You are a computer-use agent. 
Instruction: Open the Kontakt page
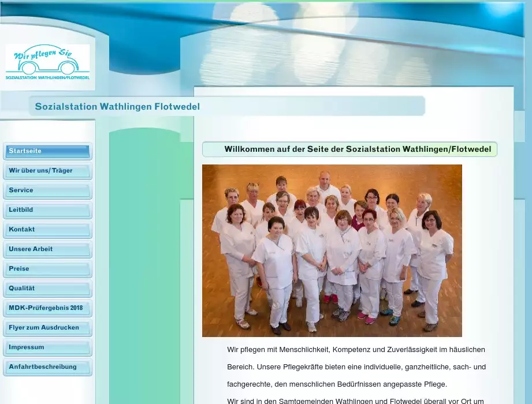pos(47,230)
